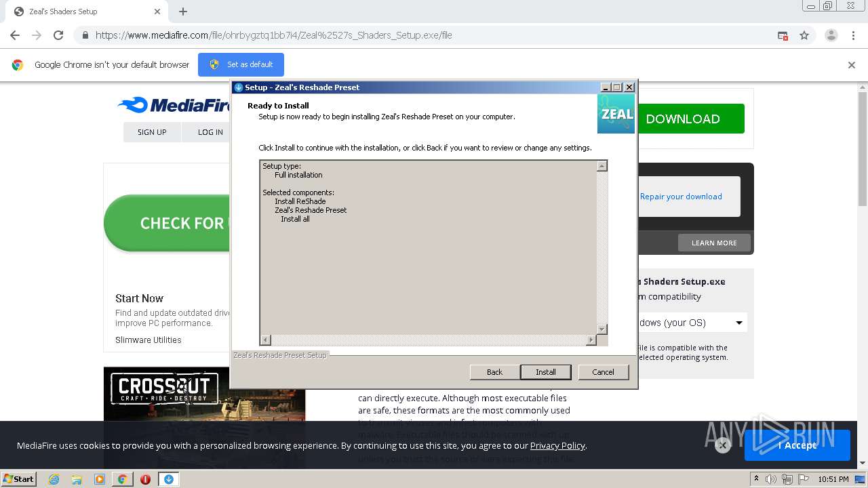Click the up arrow in summary scrollbar

click(601, 166)
